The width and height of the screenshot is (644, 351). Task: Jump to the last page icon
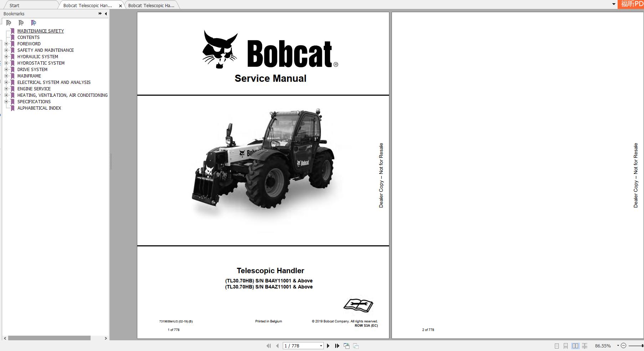tap(337, 345)
